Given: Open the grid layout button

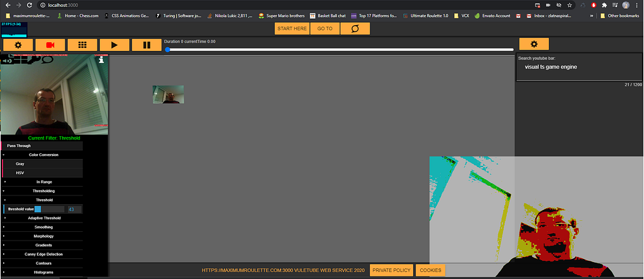Looking at the screenshot, I should (x=82, y=45).
